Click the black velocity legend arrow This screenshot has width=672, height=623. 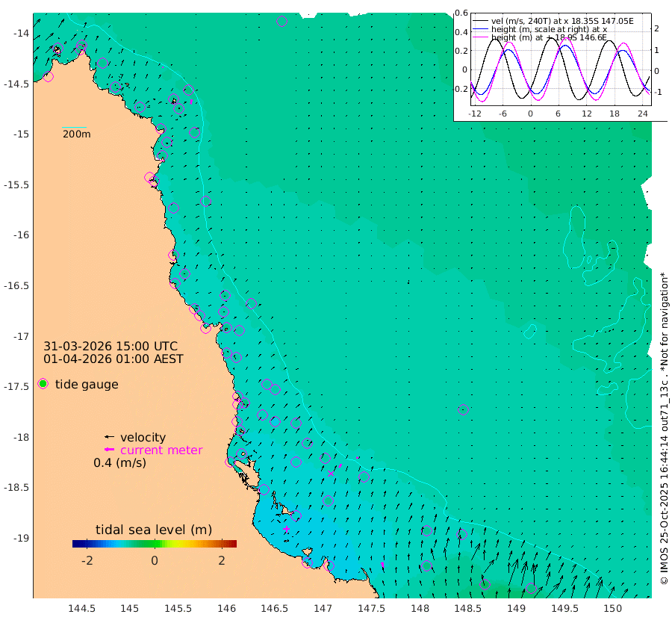(x=109, y=437)
